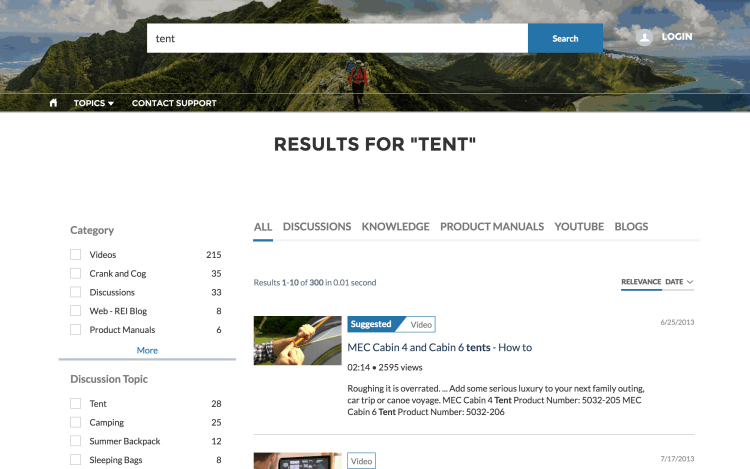Show more categories via More link
The image size is (750, 469).
click(147, 350)
